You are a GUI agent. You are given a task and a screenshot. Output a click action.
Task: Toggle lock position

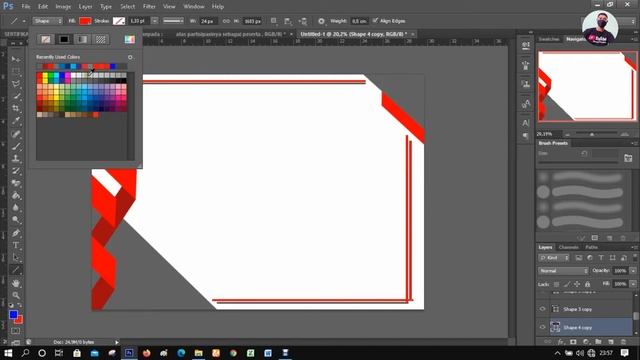pyautogui.click(x=577, y=284)
